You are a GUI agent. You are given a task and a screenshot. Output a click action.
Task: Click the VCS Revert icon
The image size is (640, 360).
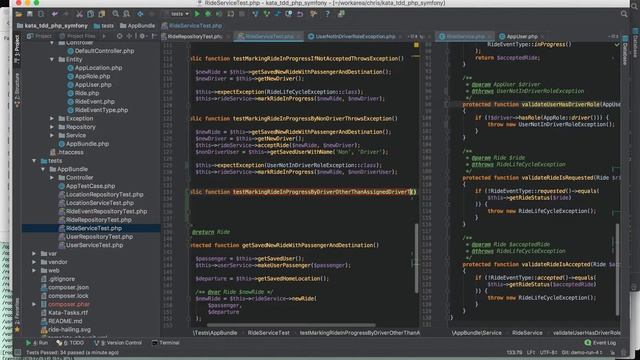tap(300, 14)
